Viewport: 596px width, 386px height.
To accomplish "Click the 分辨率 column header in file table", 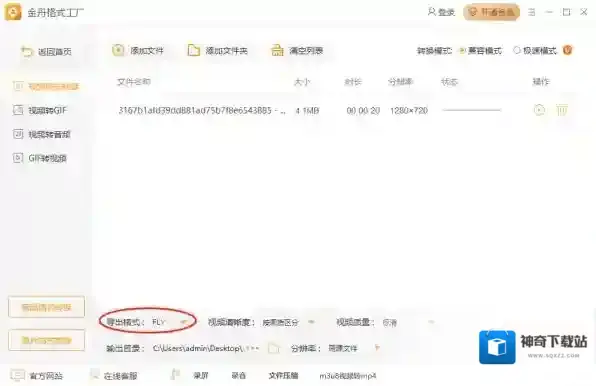I will 401,82.
